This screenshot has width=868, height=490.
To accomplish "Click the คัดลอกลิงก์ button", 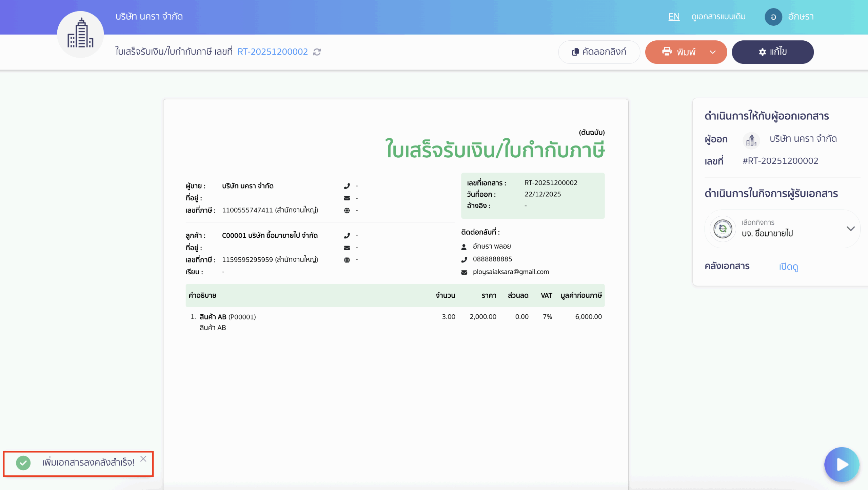I will click(599, 52).
